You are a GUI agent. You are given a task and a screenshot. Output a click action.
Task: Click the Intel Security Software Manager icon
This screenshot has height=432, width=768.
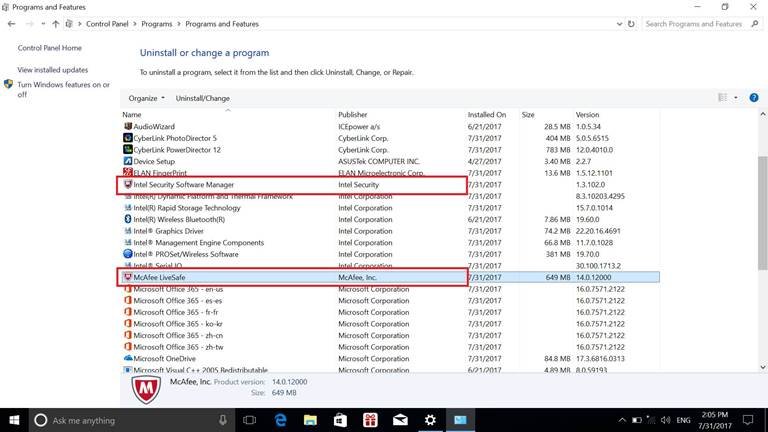tap(128, 184)
